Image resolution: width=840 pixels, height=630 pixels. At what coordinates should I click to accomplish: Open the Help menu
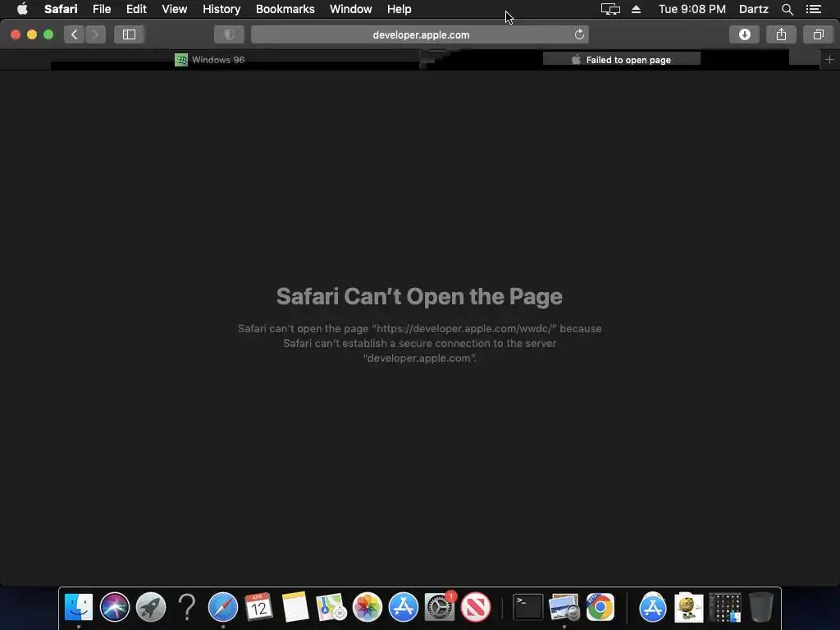pyautogui.click(x=399, y=9)
